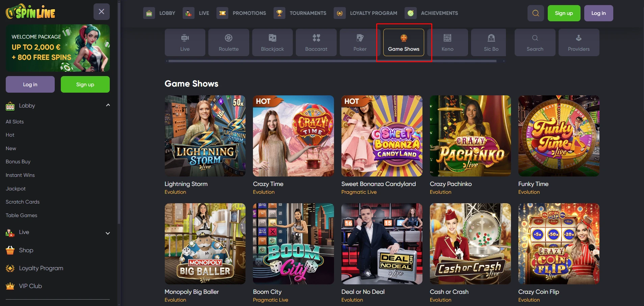Click Evolution provider under Funky Time
Image resolution: width=644 pixels, height=306 pixels.
click(x=529, y=192)
